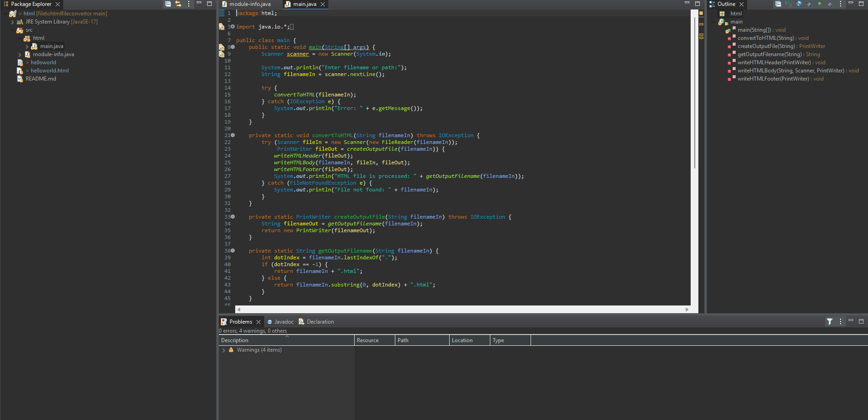The height and width of the screenshot is (420, 868).
Task: Expand the Warnings (4 items) group
Action: (x=223, y=350)
